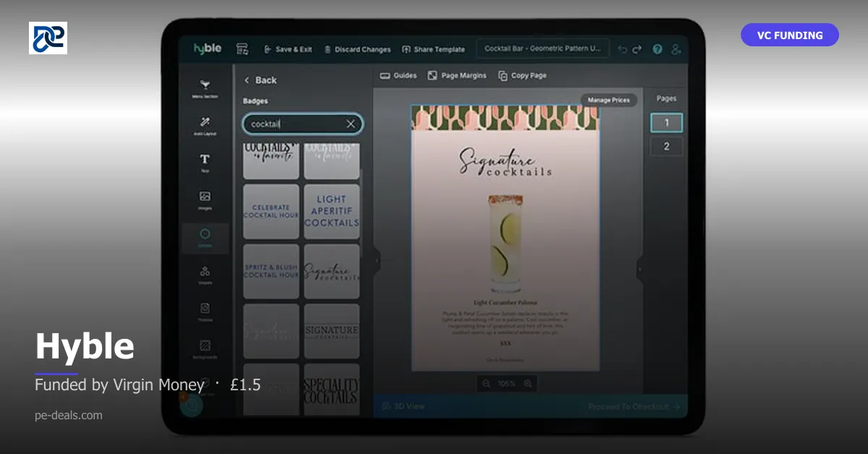Click Discard Changes
868x454 pixels.
[x=357, y=49]
